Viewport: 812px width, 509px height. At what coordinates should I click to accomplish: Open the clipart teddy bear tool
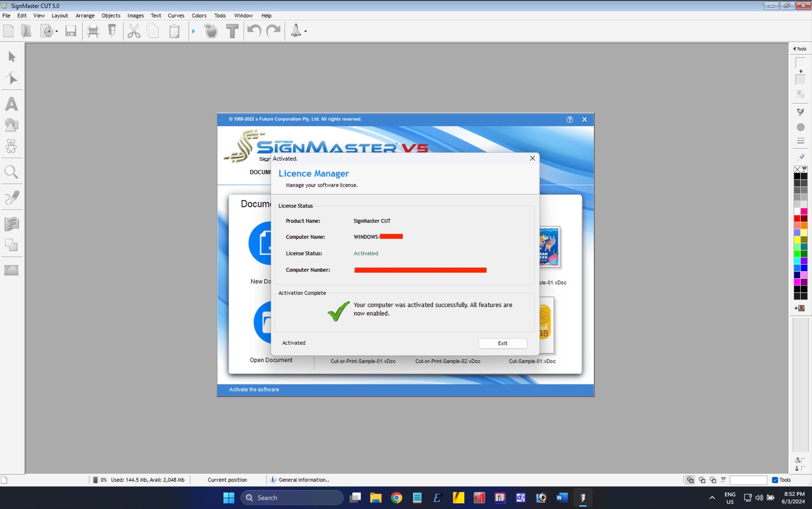(x=11, y=146)
